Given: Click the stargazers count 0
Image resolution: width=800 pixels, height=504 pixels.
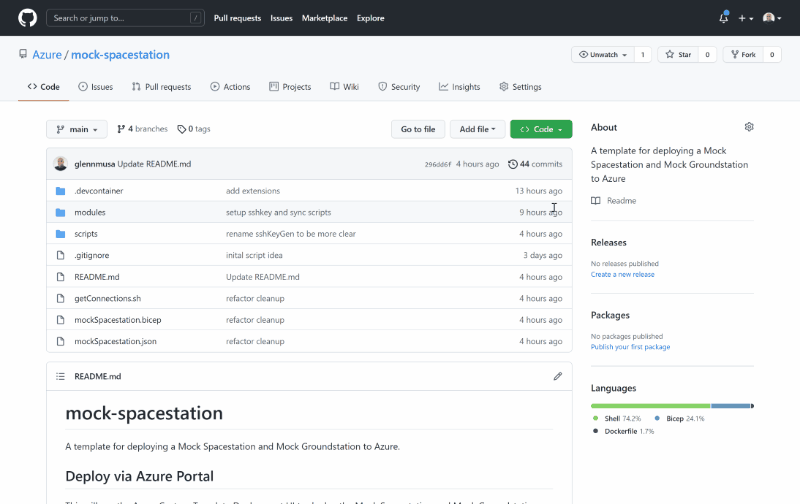Looking at the screenshot, I should [707, 55].
